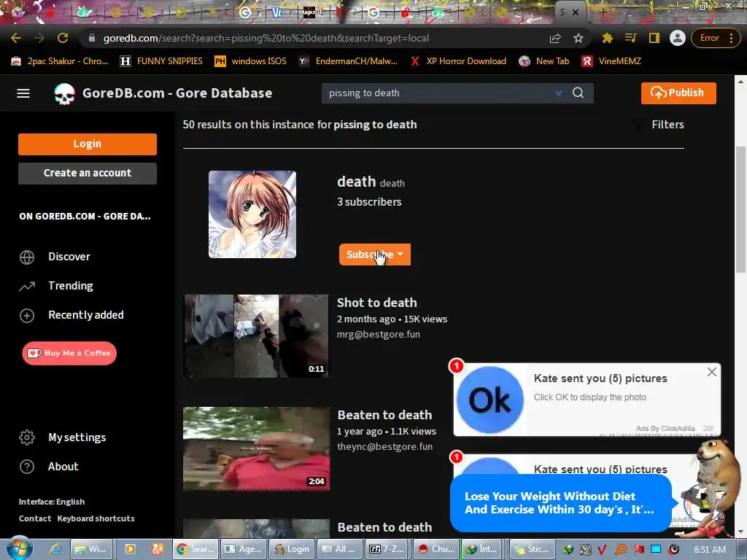Open Trending in the sidebar
This screenshot has width=747, height=560.
pyautogui.click(x=71, y=286)
